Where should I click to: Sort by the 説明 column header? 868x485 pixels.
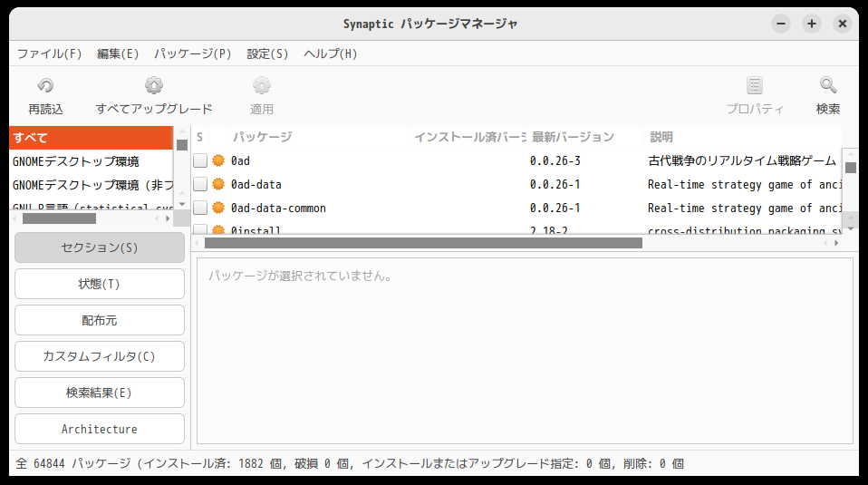click(x=743, y=137)
